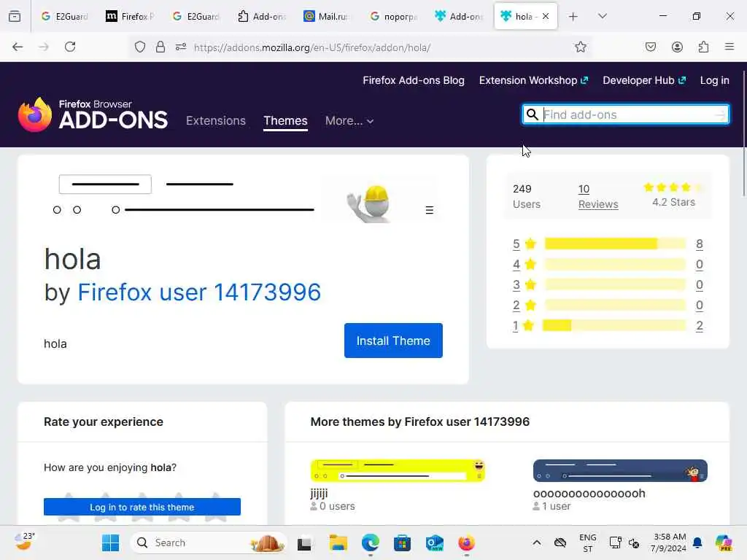Open Firefox Add-ons Blog link
The width and height of the screenshot is (747, 560).
pos(414,80)
